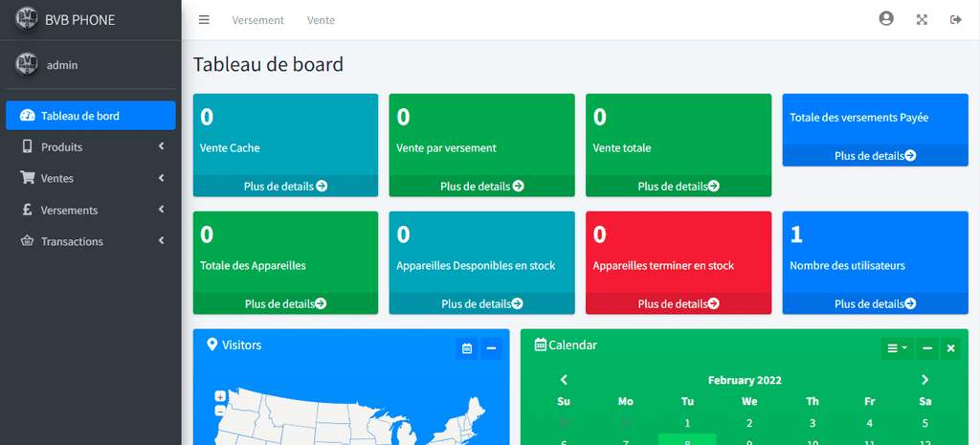Open the Calendar card options dropdown

[898, 348]
